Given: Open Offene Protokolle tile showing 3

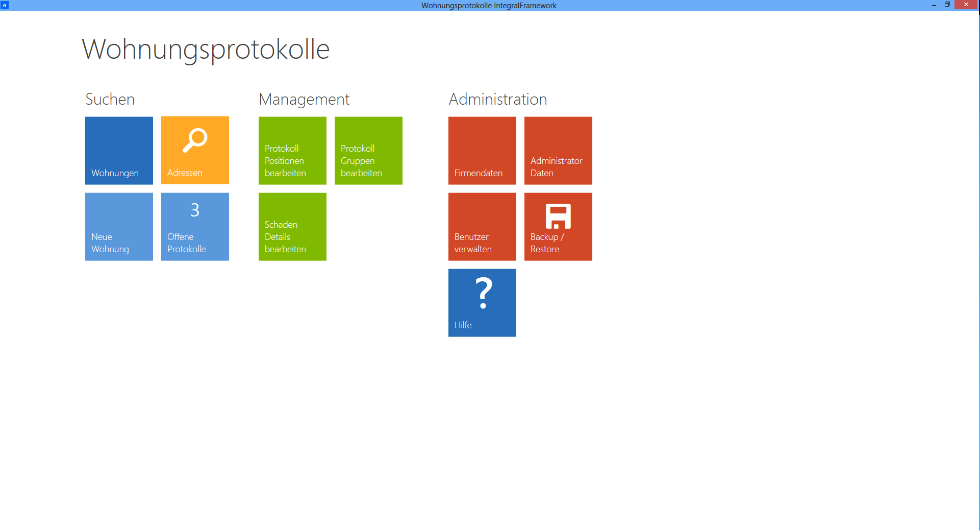Looking at the screenshot, I should pos(195,227).
